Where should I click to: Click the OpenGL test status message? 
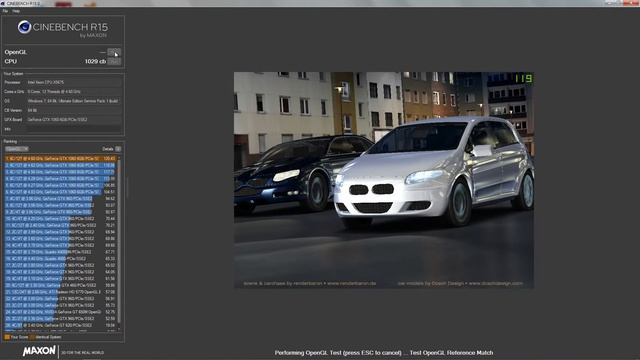384,353
